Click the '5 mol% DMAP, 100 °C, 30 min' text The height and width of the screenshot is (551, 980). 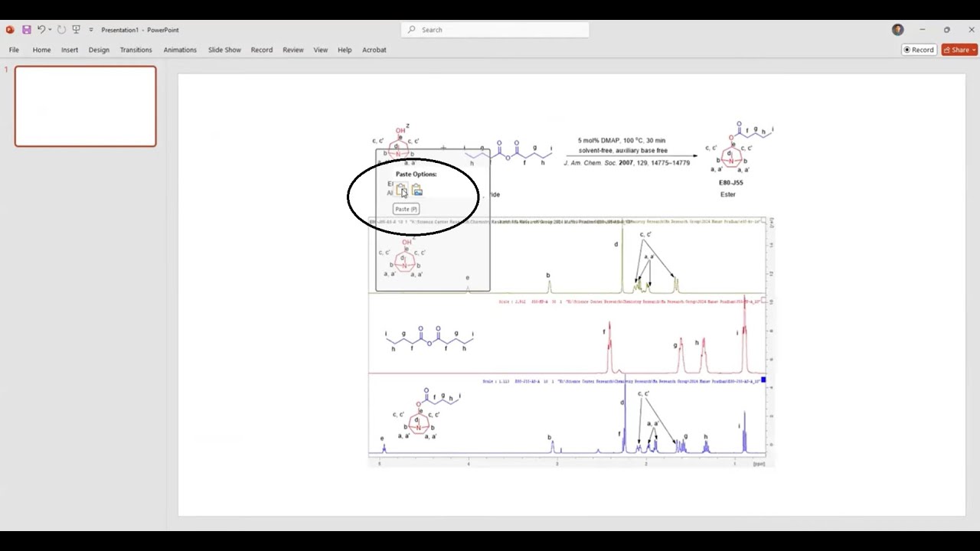[622, 141]
